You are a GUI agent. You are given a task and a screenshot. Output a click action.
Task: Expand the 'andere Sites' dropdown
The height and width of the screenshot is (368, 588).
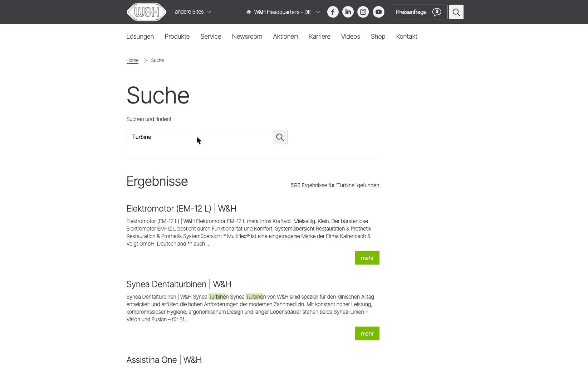pyautogui.click(x=193, y=12)
